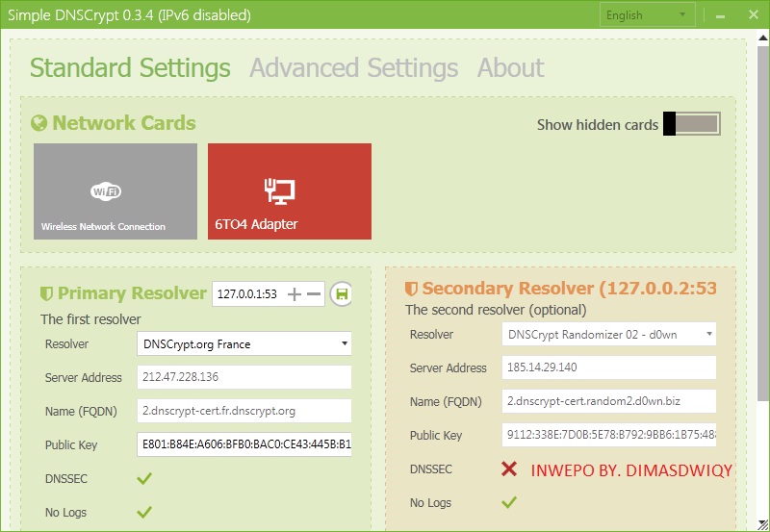The width and height of the screenshot is (770, 532).
Task: Switch to the Standard Settings tab
Action: (130, 67)
